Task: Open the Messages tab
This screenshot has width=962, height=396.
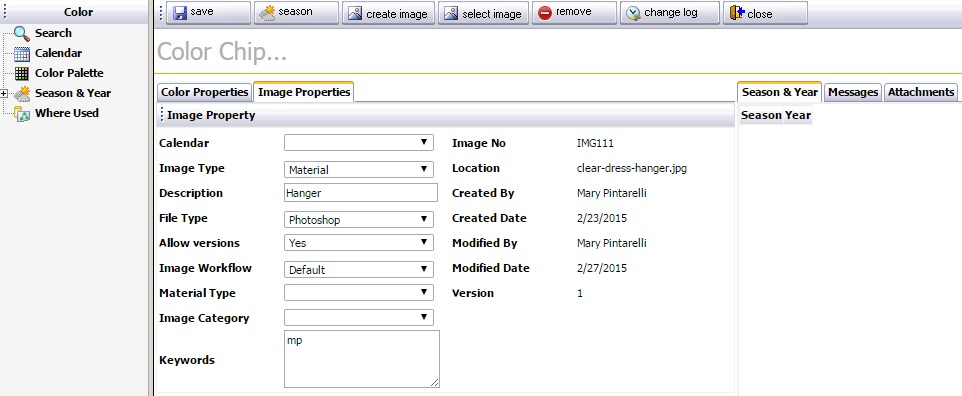Action: (853, 92)
